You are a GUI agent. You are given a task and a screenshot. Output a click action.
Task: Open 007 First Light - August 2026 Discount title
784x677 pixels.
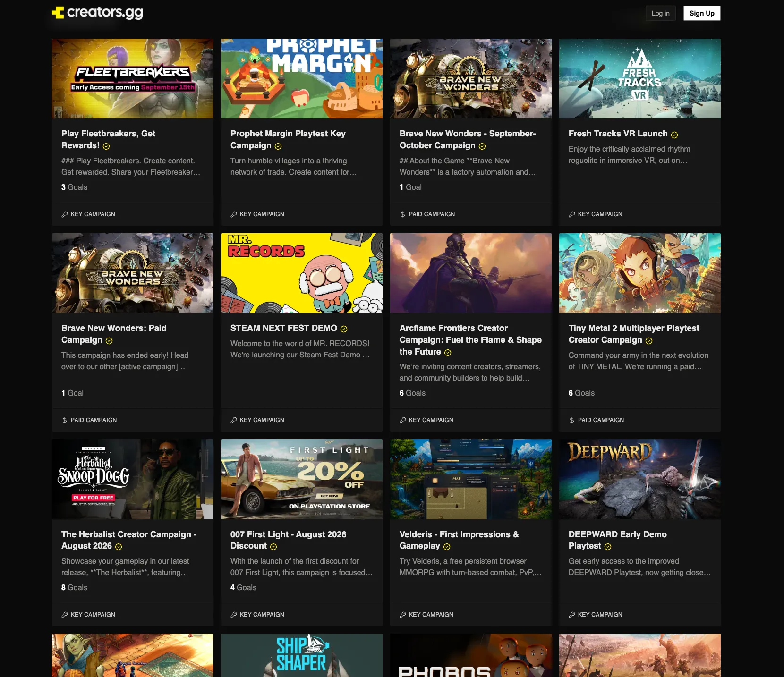[x=288, y=540]
